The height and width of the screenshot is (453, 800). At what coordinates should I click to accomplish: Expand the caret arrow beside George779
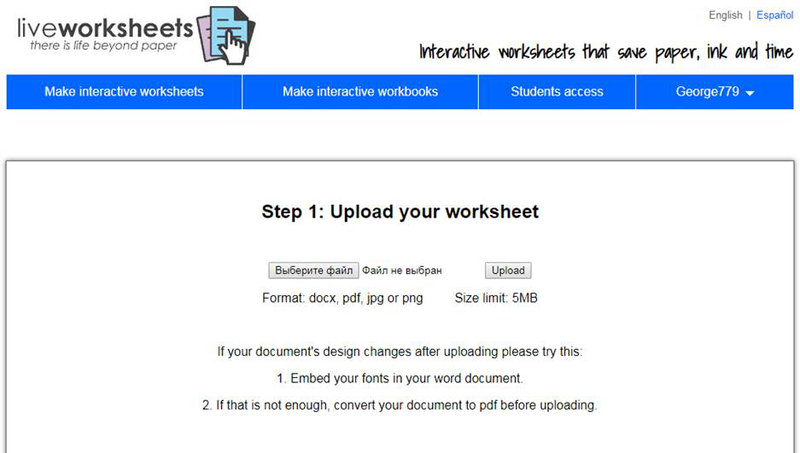[x=750, y=93]
